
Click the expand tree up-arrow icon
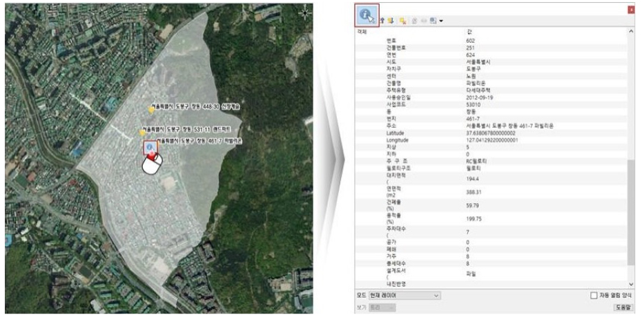[382, 21]
